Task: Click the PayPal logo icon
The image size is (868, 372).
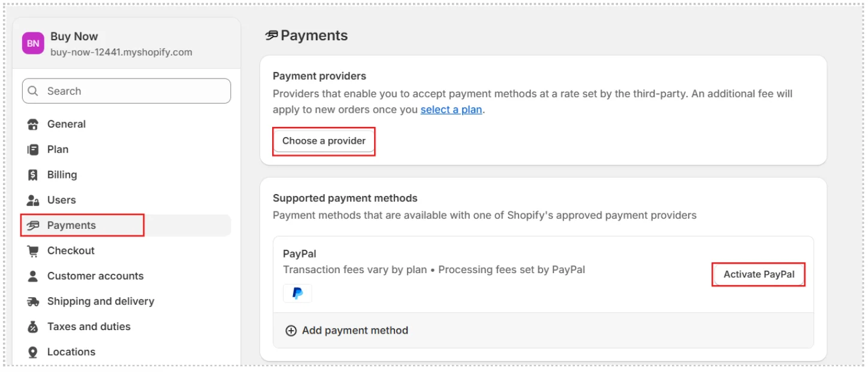Action: click(x=297, y=293)
